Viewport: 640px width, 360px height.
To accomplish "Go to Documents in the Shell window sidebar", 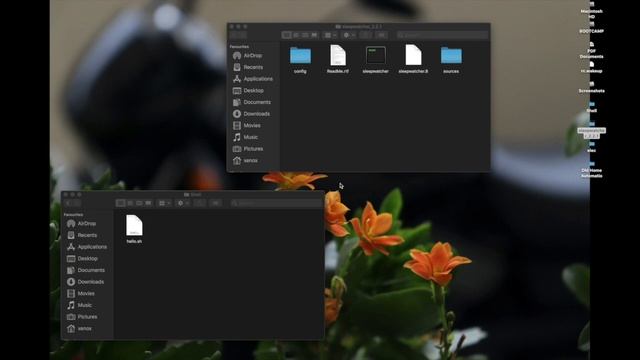I will (87, 270).
